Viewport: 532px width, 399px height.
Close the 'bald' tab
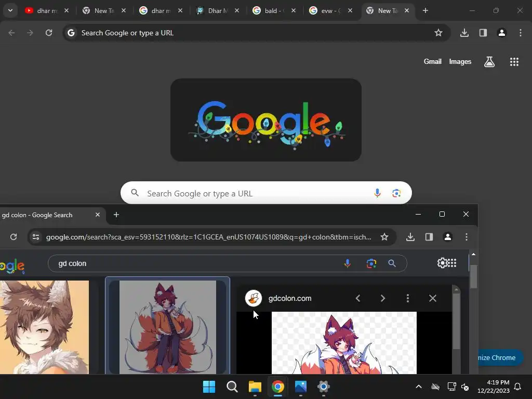point(294,10)
